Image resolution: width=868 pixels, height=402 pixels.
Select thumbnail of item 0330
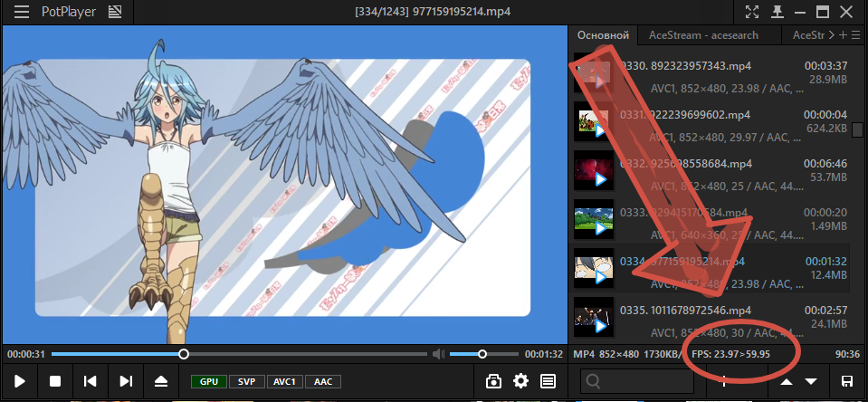pyautogui.click(x=594, y=74)
